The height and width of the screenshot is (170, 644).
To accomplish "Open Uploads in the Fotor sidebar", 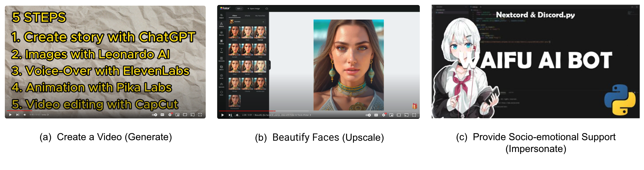I will tap(221, 85).
